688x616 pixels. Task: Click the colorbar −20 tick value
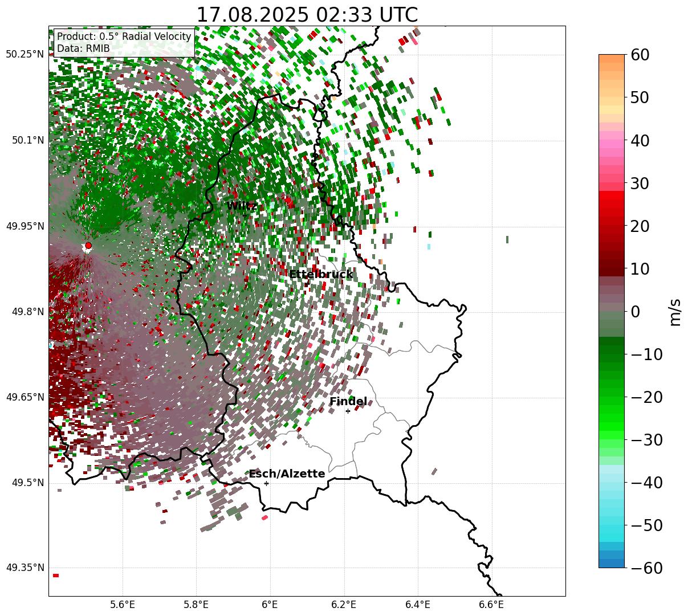(x=646, y=397)
